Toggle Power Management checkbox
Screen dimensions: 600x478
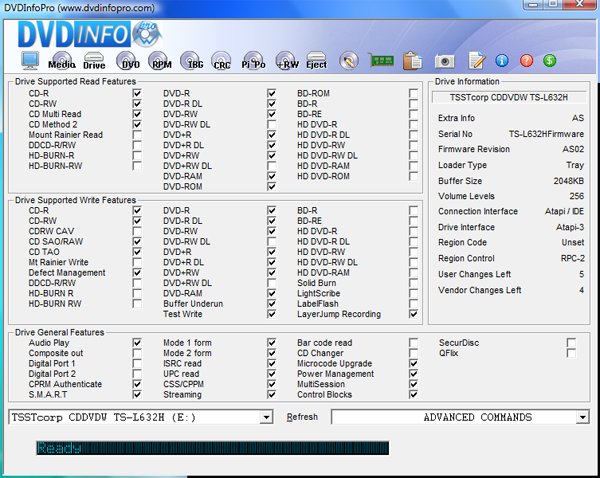(x=413, y=373)
